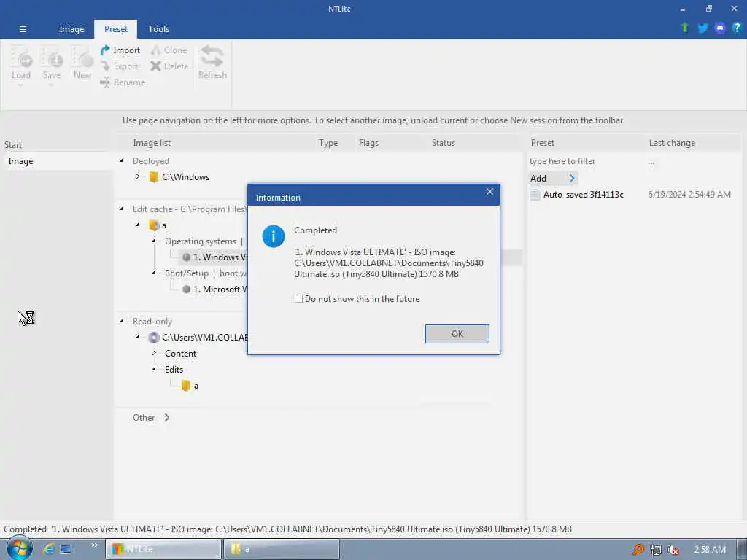
Task: Switch to the Image ribbon tab
Action: coord(71,29)
